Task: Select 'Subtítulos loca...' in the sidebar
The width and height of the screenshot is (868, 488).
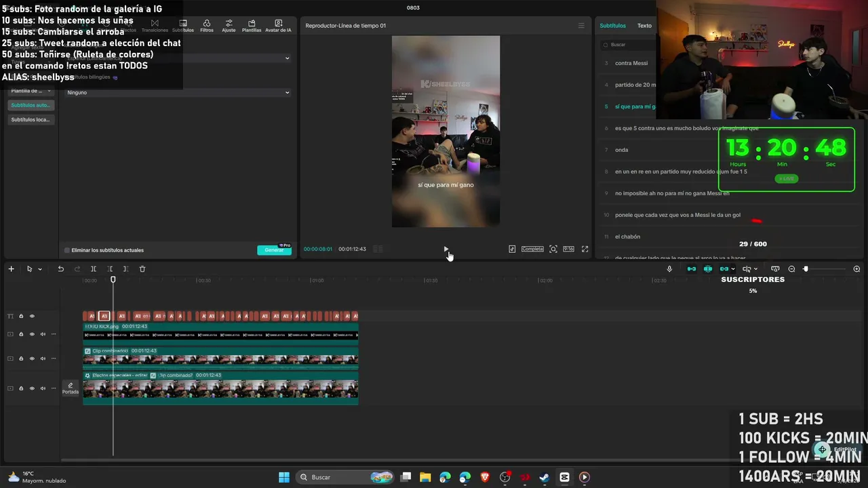Action: 31,120
